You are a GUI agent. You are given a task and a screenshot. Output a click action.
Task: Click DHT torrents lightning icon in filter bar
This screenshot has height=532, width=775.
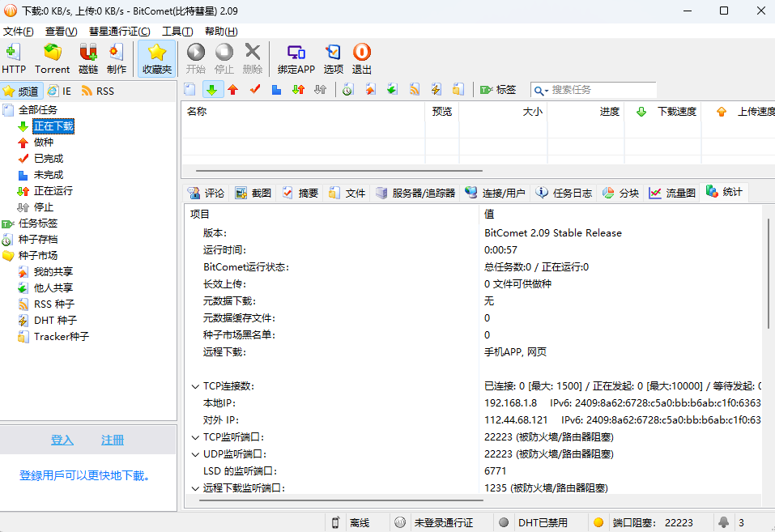(x=436, y=90)
